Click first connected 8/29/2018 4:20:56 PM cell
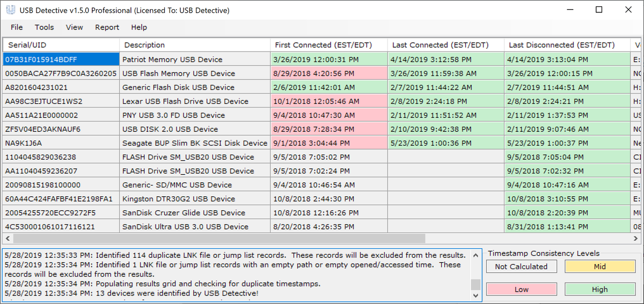The image size is (644, 304). [328, 73]
